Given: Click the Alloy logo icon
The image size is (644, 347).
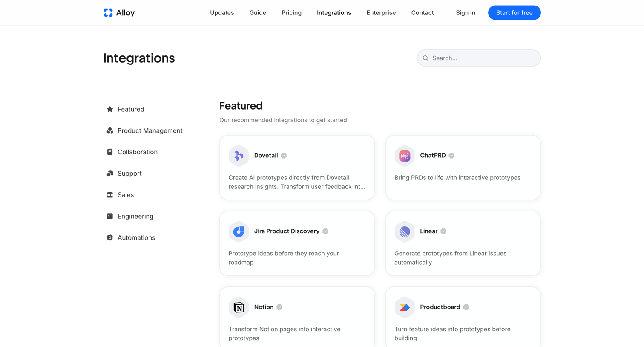Looking at the screenshot, I should (x=108, y=13).
